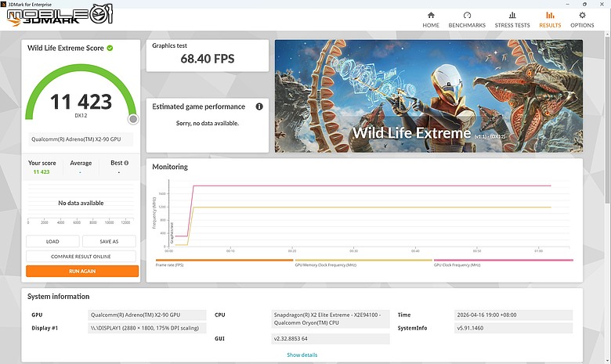Open the Options gear icon
Viewport: 611px width, 364px height.
pyautogui.click(x=582, y=15)
